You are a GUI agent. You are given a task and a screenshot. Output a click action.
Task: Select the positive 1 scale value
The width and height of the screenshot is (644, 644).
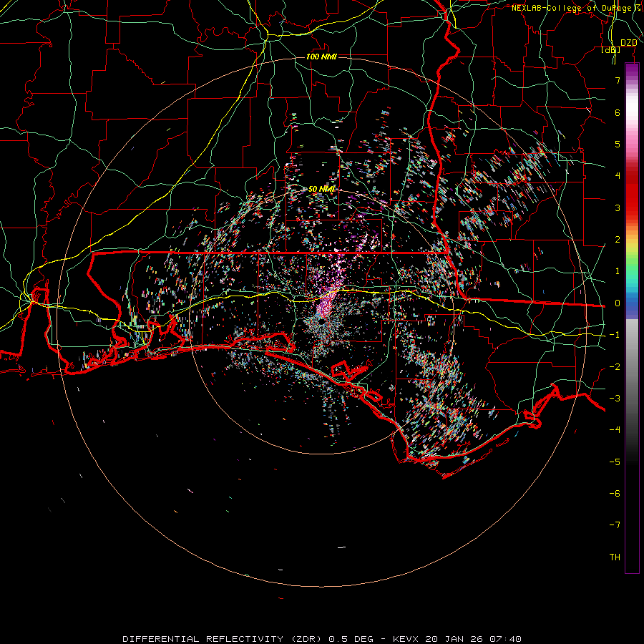[x=618, y=271]
